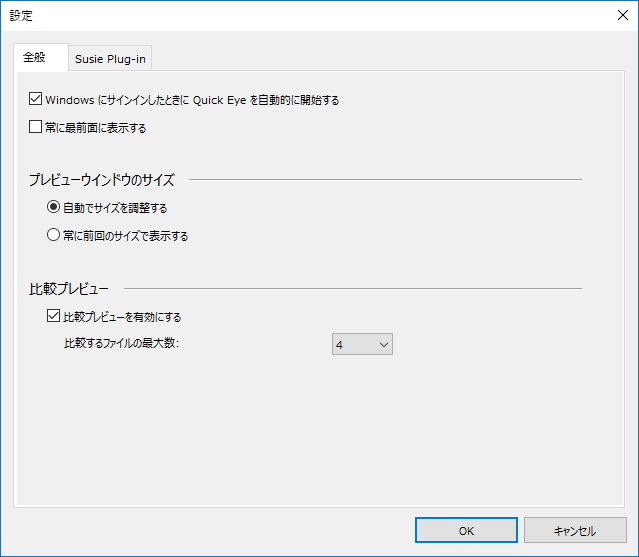
Task: Close the 設定 dialog window
Action: click(x=622, y=15)
